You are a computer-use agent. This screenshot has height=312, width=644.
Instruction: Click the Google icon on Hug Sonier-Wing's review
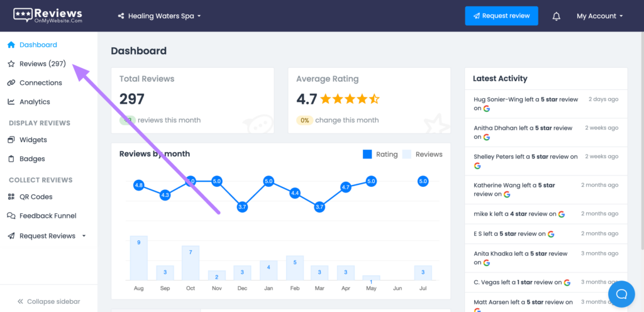tap(487, 108)
